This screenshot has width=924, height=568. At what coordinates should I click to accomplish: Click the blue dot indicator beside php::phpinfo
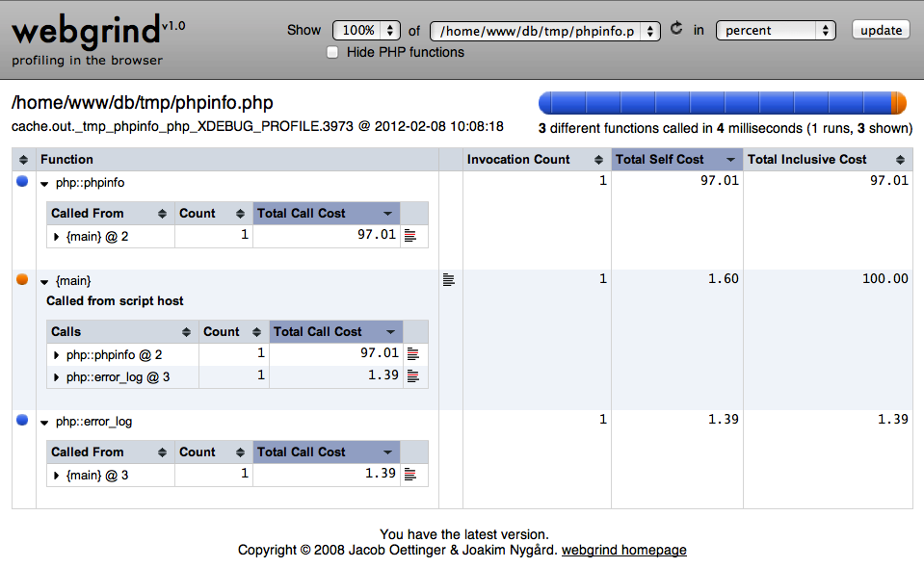(x=22, y=182)
